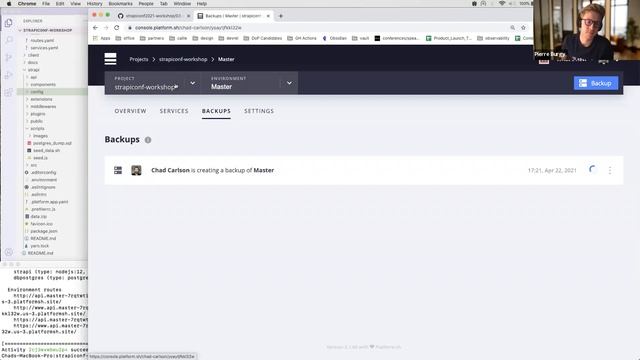The image size is (640, 360).
Task: Open Extensions icon in VS Code activity bar
Action: [x=9, y=93]
